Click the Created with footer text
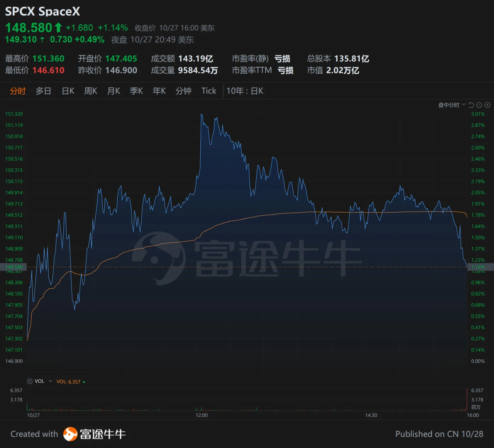The image size is (494, 448). [x=34, y=434]
